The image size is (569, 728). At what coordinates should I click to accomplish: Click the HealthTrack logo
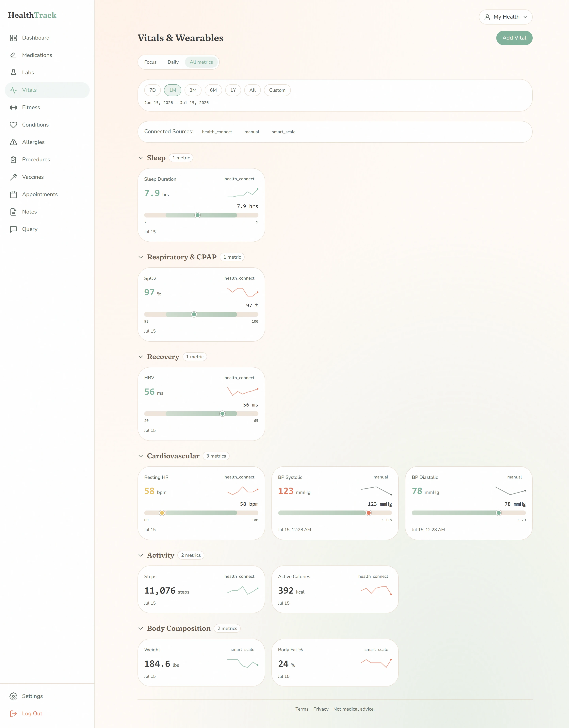(x=32, y=15)
